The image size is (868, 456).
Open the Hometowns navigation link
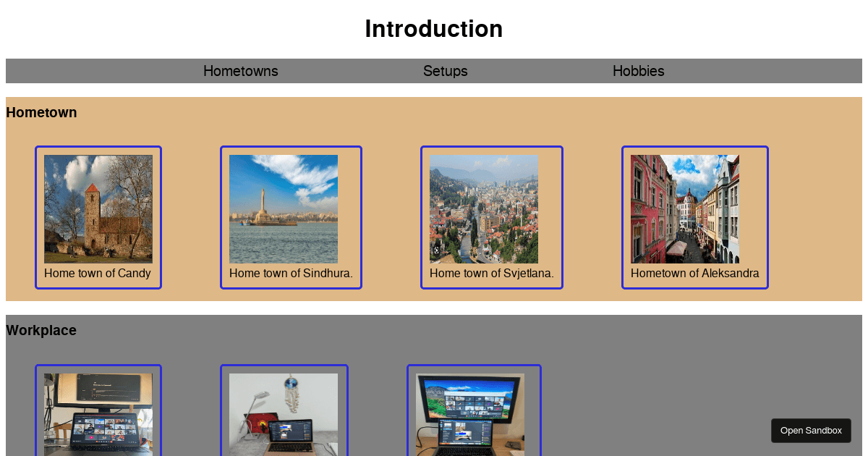click(x=241, y=71)
